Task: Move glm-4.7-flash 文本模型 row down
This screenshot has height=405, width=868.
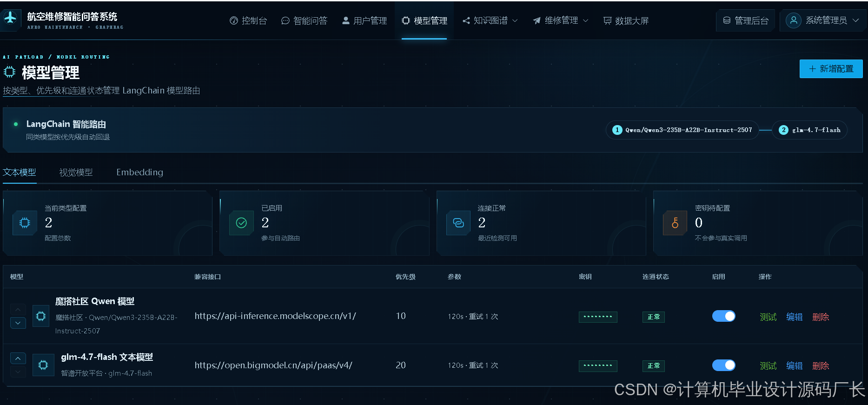Action: pos(18,372)
